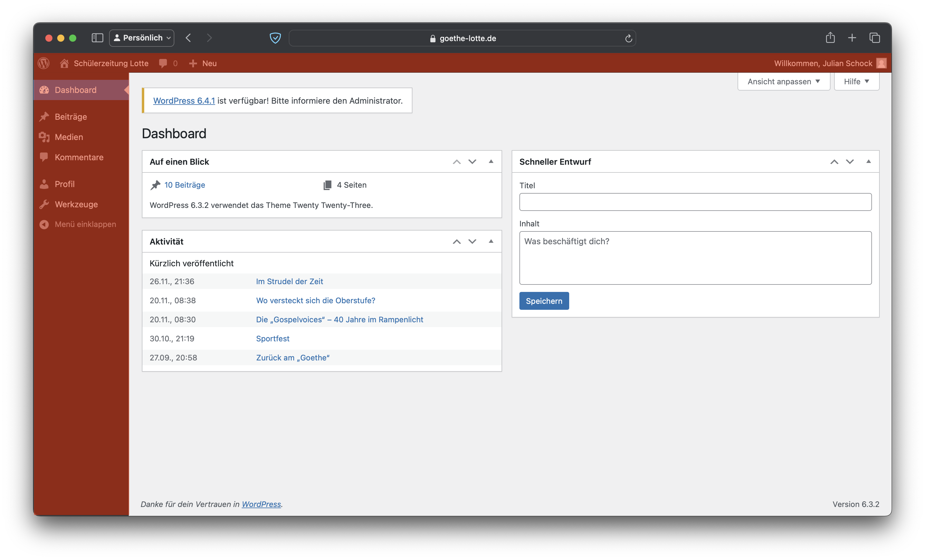Screen dimensions: 925x560
Task: Reload the page with refresh icon
Action: [x=628, y=38]
